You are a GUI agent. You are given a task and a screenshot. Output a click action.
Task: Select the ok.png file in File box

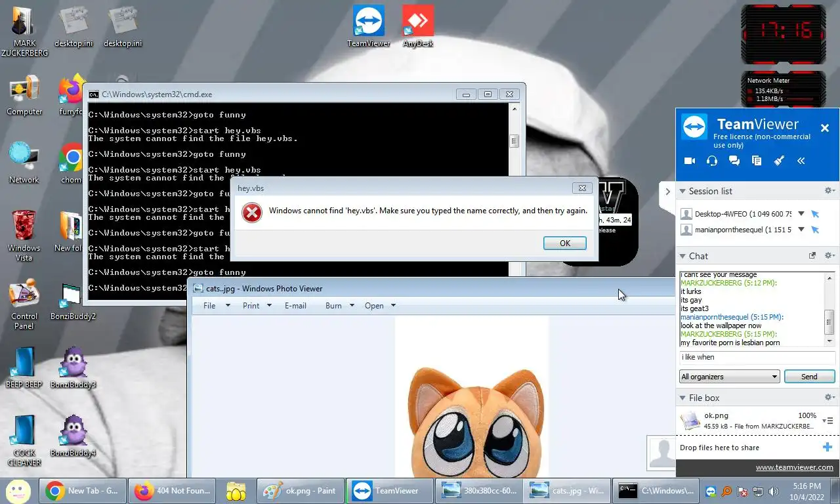(x=757, y=421)
